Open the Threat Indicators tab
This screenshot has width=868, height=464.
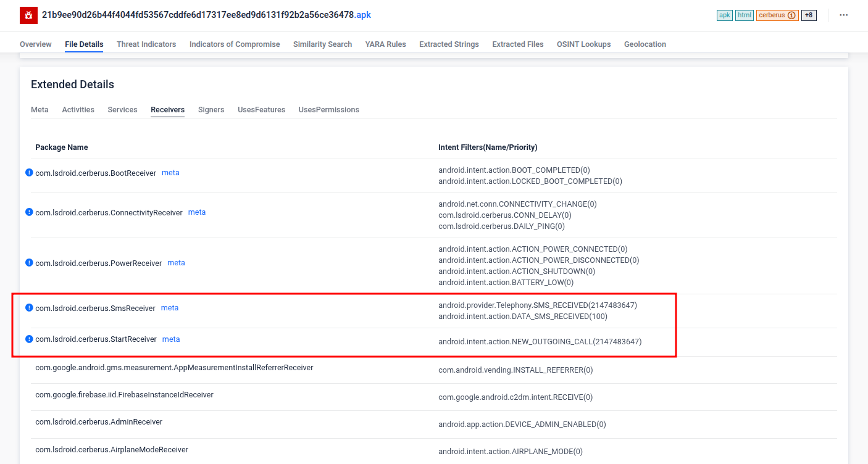[146, 44]
